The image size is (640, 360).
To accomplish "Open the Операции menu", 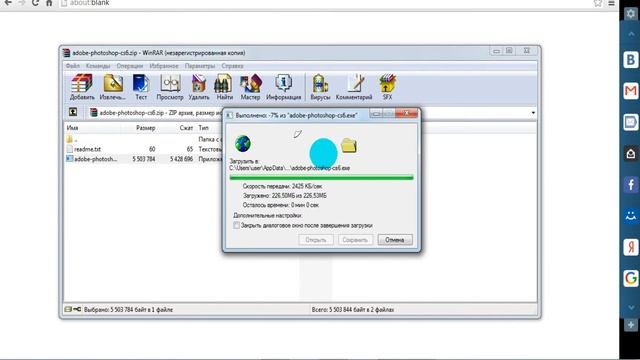I will click(130, 66).
